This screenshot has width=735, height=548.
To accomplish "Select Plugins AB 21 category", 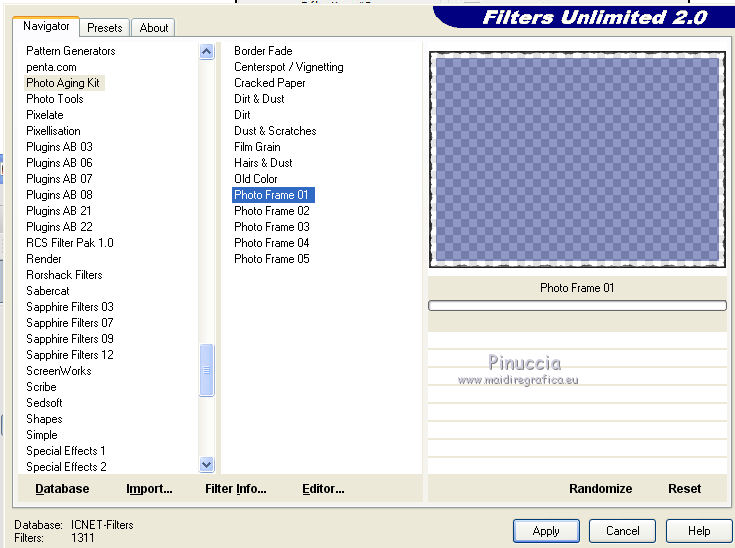I will (x=59, y=210).
